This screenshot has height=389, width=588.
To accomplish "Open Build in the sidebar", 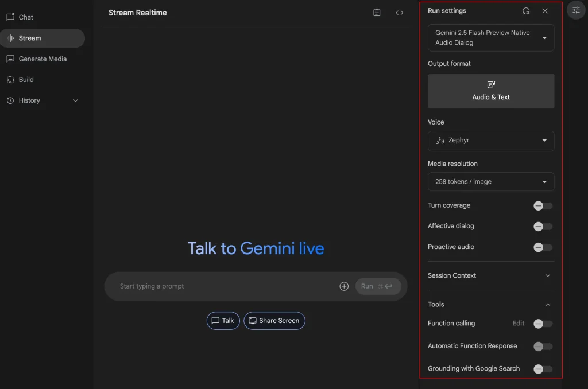I will click(42, 79).
